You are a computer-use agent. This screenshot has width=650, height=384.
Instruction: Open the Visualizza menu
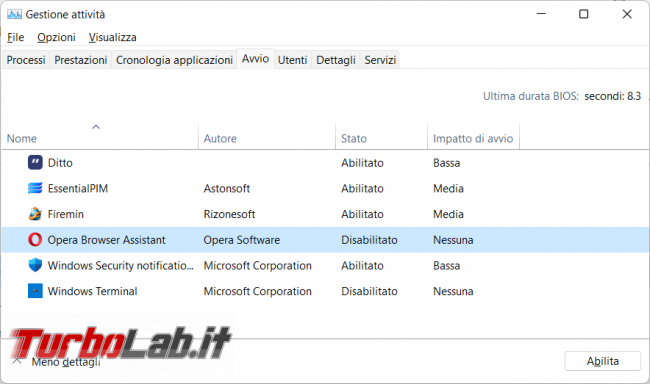[112, 37]
